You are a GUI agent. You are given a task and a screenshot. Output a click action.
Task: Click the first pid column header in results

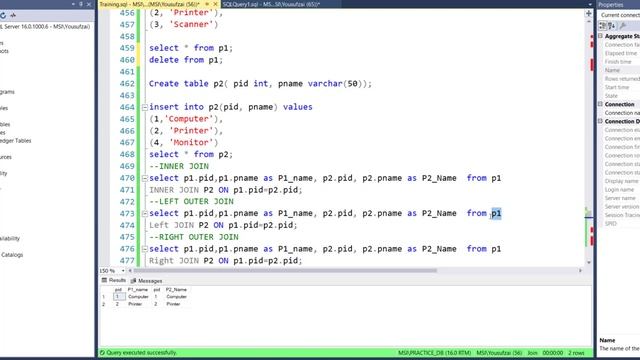coord(118,289)
